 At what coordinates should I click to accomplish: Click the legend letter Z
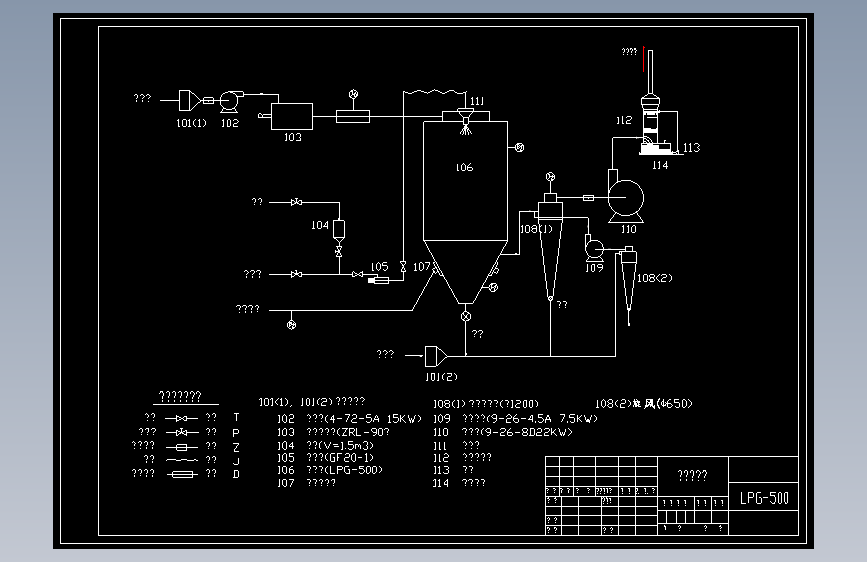(x=236, y=447)
